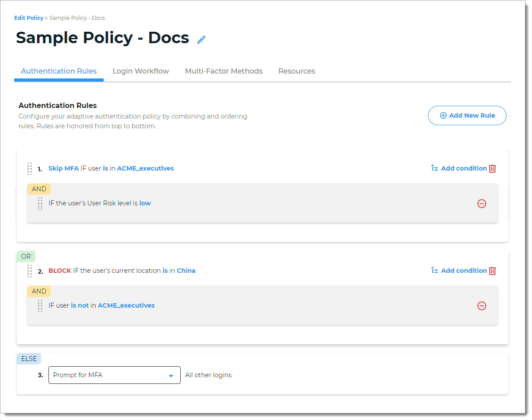Delete the BLOCK rule via its trash icon

click(x=492, y=271)
